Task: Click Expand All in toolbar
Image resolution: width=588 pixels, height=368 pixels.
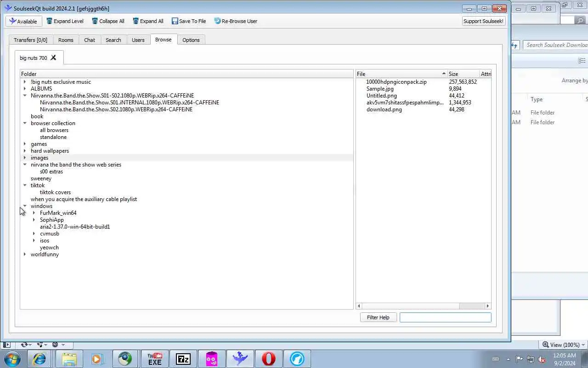Action: pos(148,21)
